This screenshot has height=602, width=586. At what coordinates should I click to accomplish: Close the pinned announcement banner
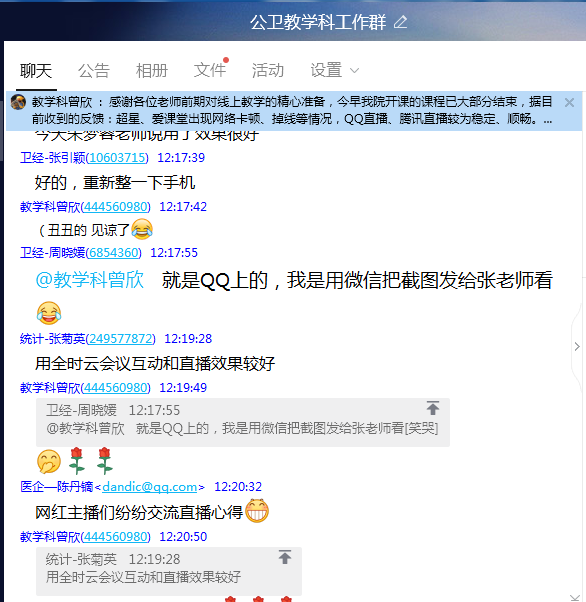(569, 103)
